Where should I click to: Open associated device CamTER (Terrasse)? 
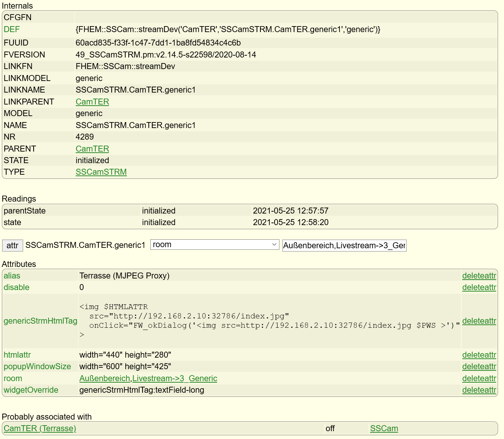coord(40,429)
